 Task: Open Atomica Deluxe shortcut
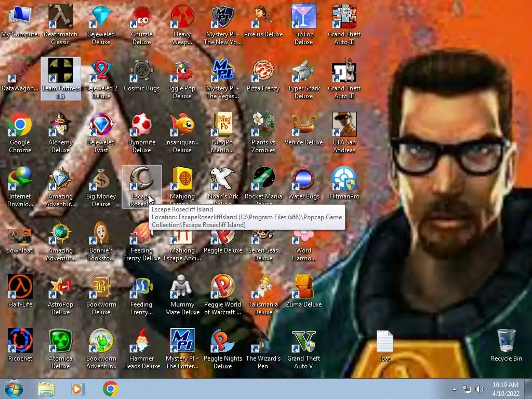pos(60,349)
